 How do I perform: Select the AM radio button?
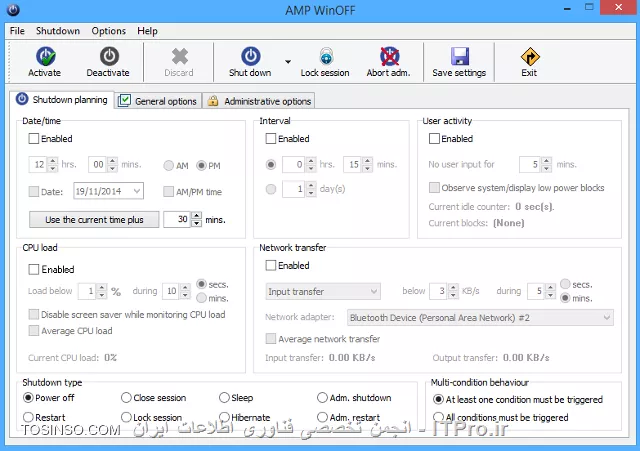pos(168,165)
